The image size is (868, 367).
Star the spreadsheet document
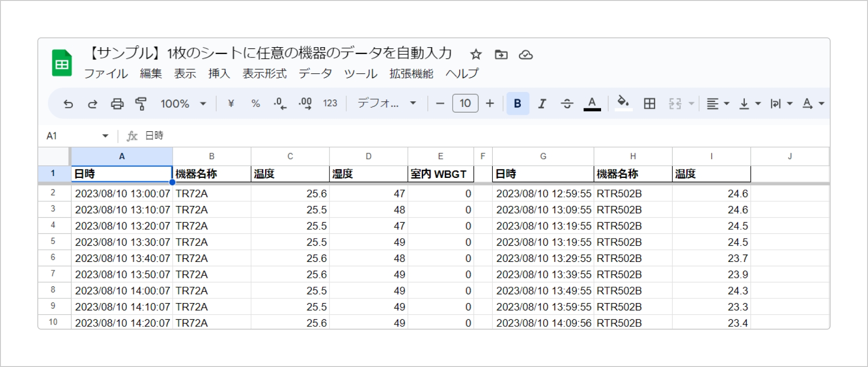coord(476,55)
